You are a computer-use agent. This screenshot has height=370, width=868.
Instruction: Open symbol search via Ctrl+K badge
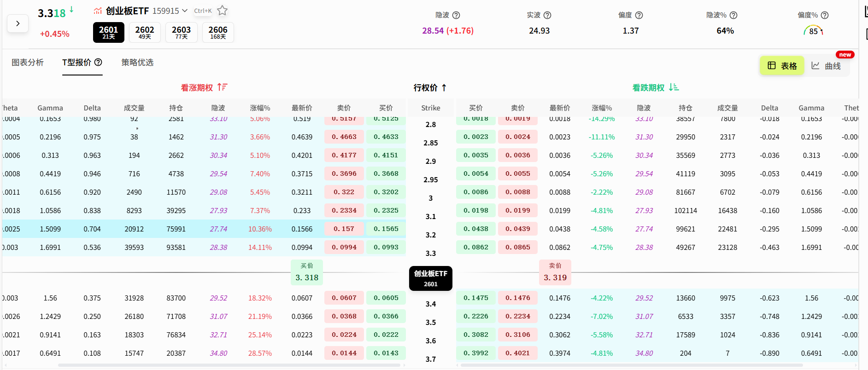pyautogui.click(x=203, y=11)
